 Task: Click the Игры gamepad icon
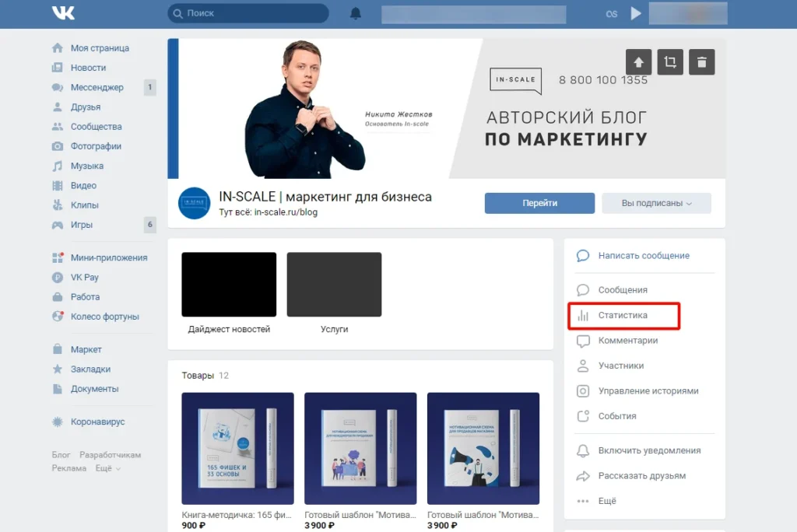point(58,225)
